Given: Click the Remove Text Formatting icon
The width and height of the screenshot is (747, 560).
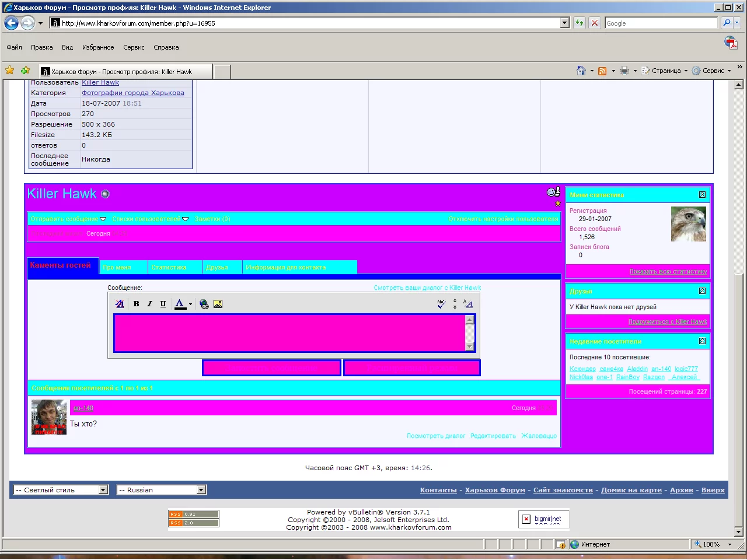Looking at the screenshot, I should (120, 304).
